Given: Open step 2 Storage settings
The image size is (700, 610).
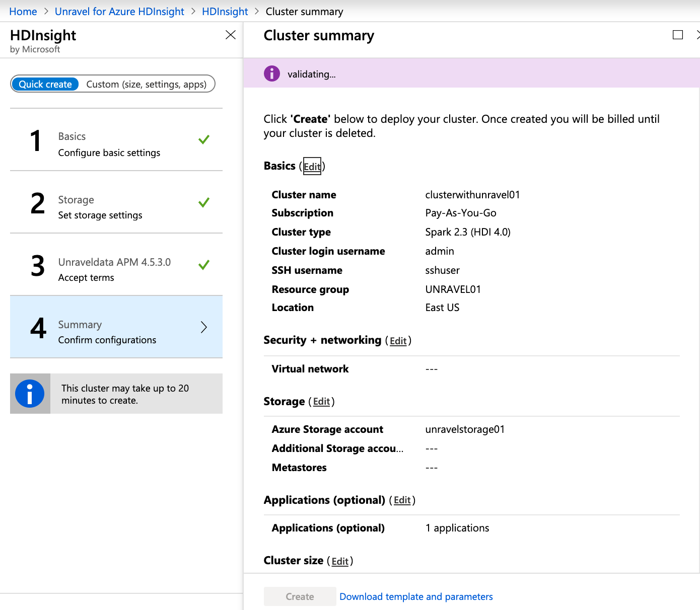Looking at the screenshot, I should [116, 202].
